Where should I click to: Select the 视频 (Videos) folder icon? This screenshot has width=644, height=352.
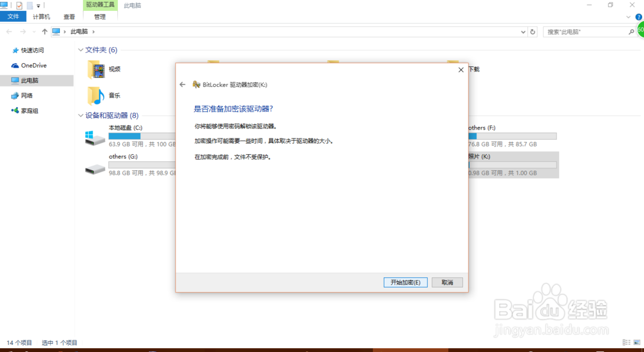[x=96, y=69]
